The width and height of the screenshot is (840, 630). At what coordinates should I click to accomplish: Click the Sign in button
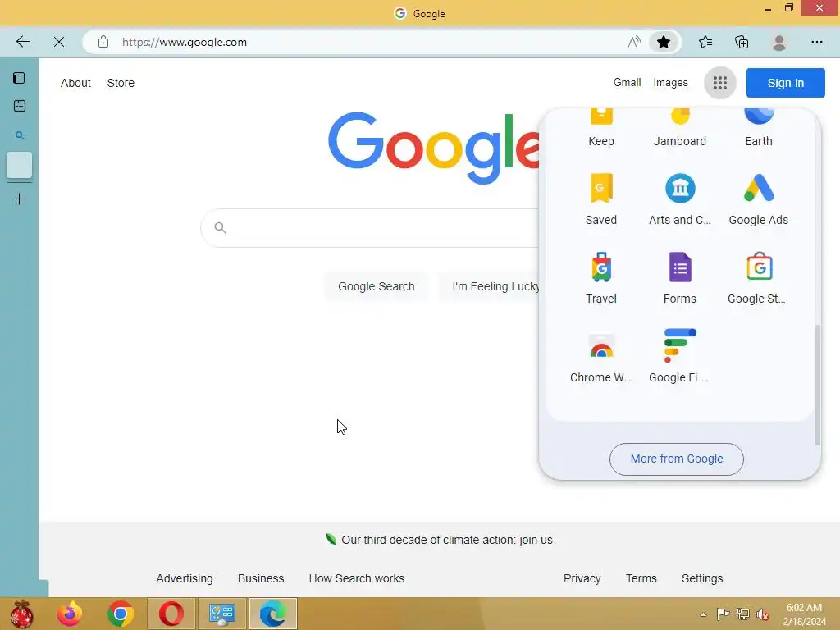pyautogui.click(x=785, y=83)
